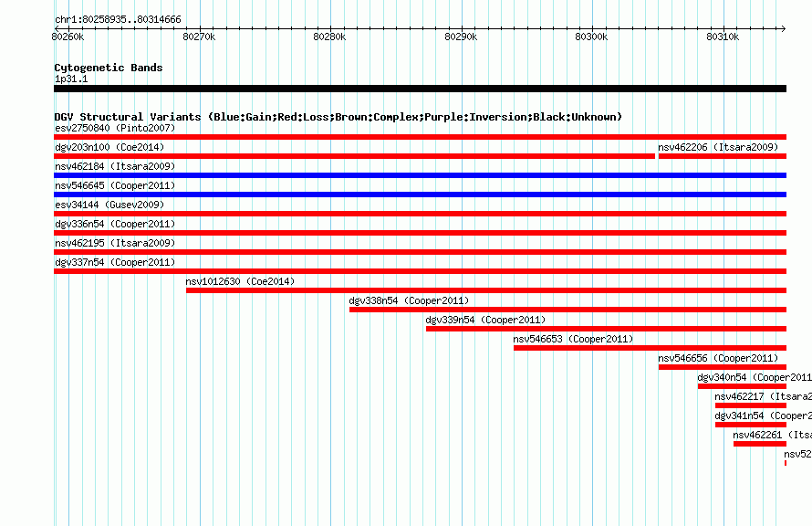Select the red bar under dgv339n54
The image size is (812, 526).
(607, 329)
